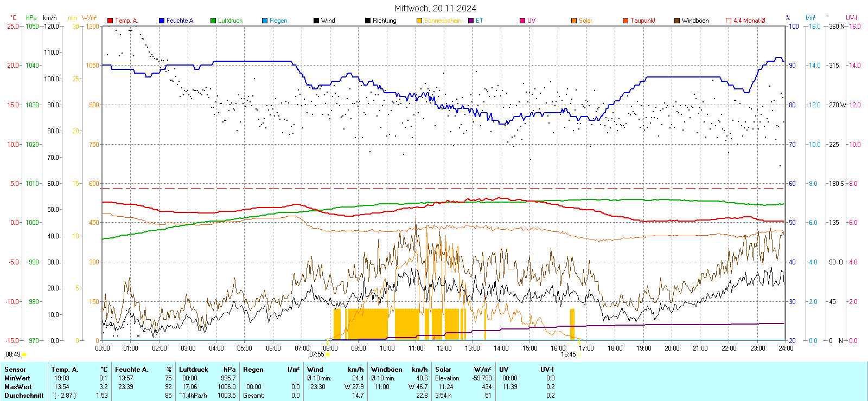Click the light blue Regen legend square
This screenshot has height=401, width=868.
coord(265,21)
